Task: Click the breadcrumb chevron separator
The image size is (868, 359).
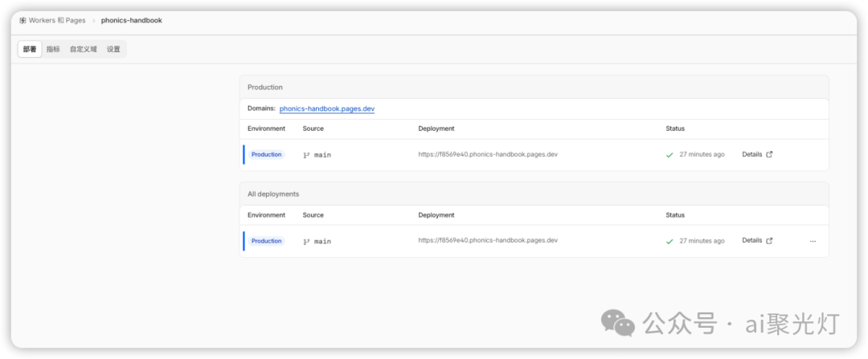Action: [x=93, y=21]
